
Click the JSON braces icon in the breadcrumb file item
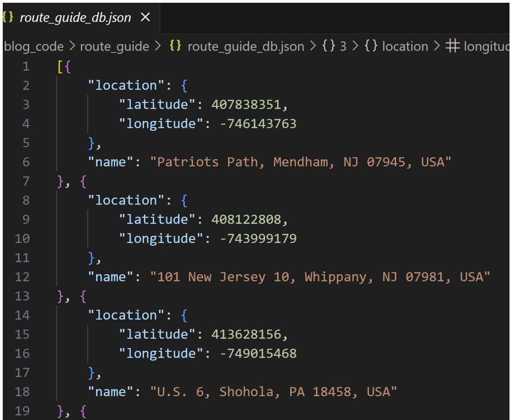(175, 46)
